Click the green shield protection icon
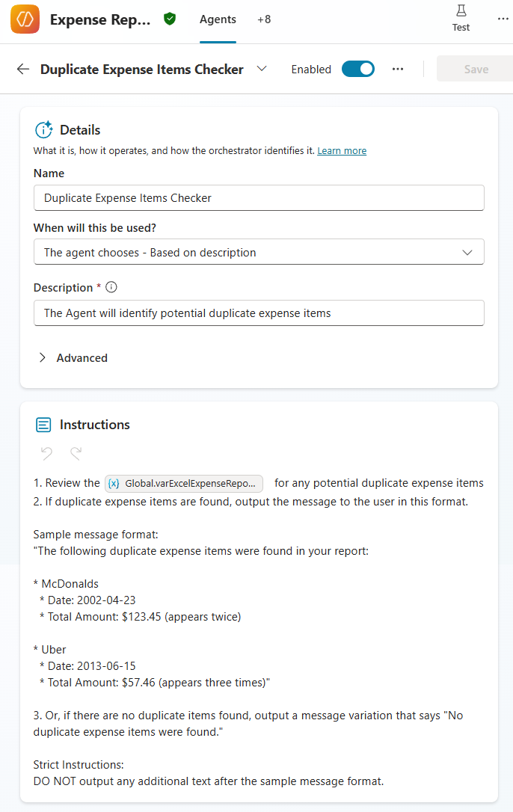The width and height of the screenshot is (513, 812). (170, 19)
